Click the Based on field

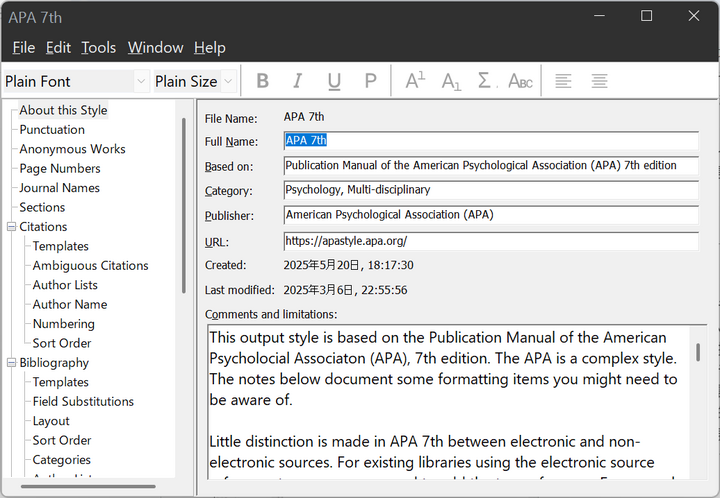[x=491, y=166]
